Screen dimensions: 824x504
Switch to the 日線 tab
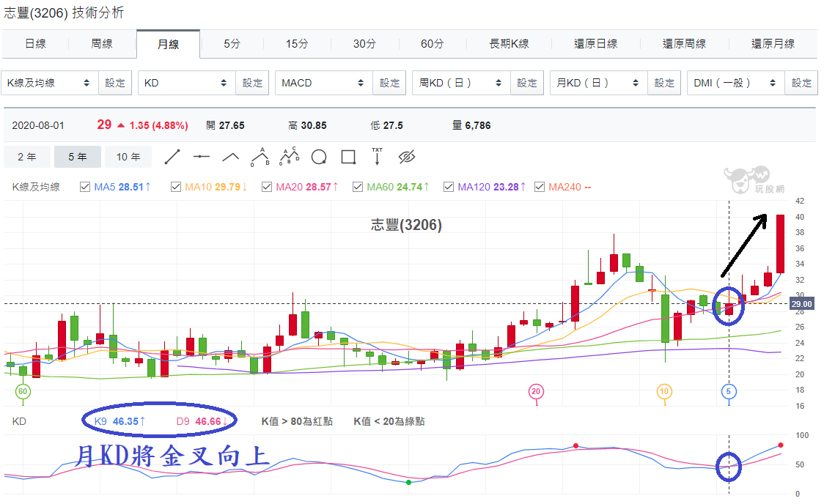[35, 44]
